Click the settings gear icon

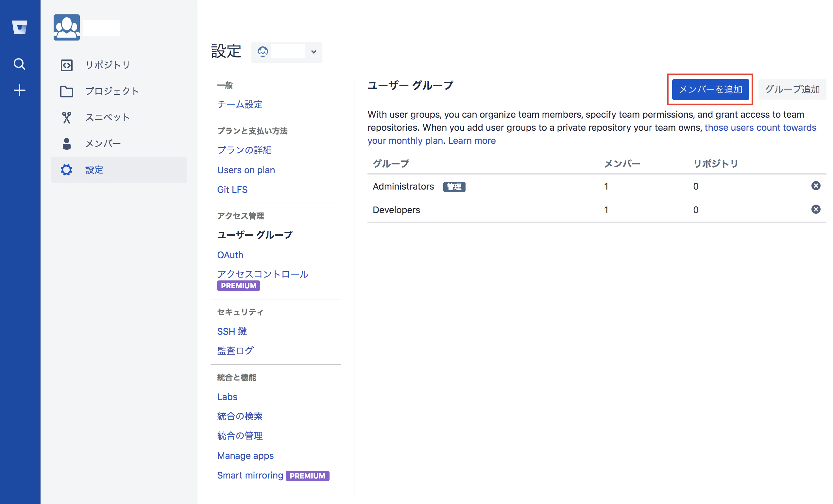tap(67, 170)
